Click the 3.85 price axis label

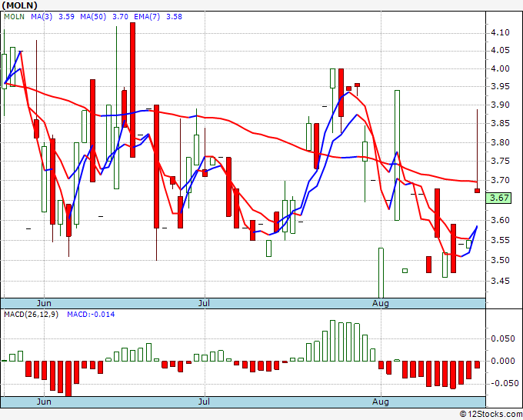[x=500, y=123]
